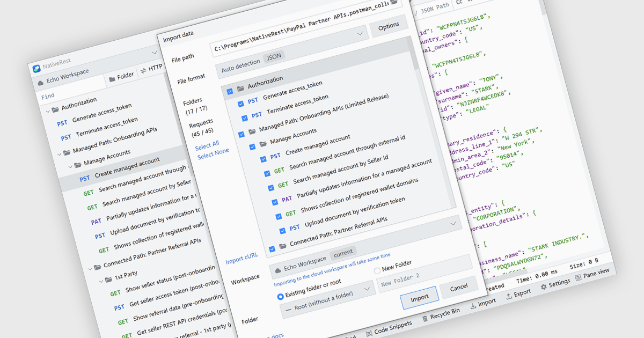Click PST icon of sidebar Upload document request
This screenshot has width=644, height=338.
[x=100, y=235]
